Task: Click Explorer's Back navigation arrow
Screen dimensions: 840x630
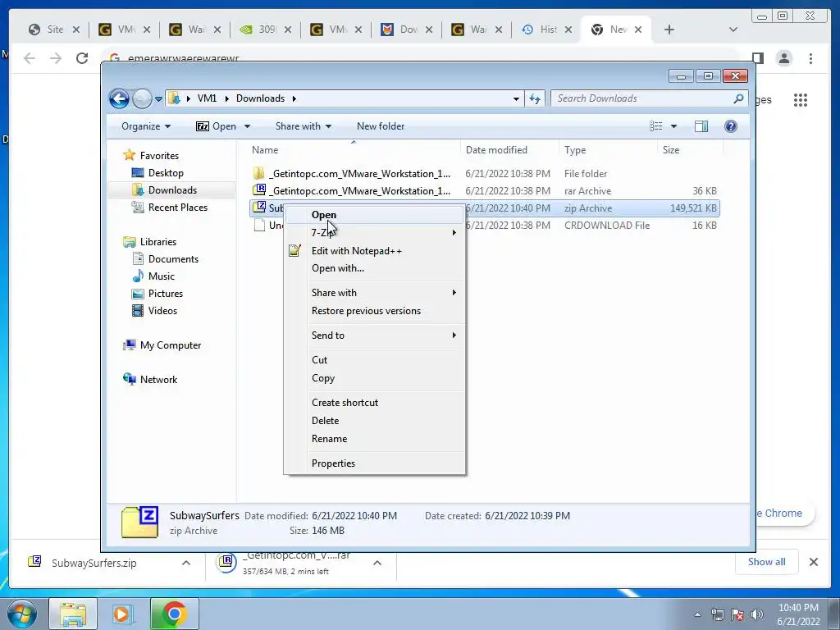Action: (119, 98)
